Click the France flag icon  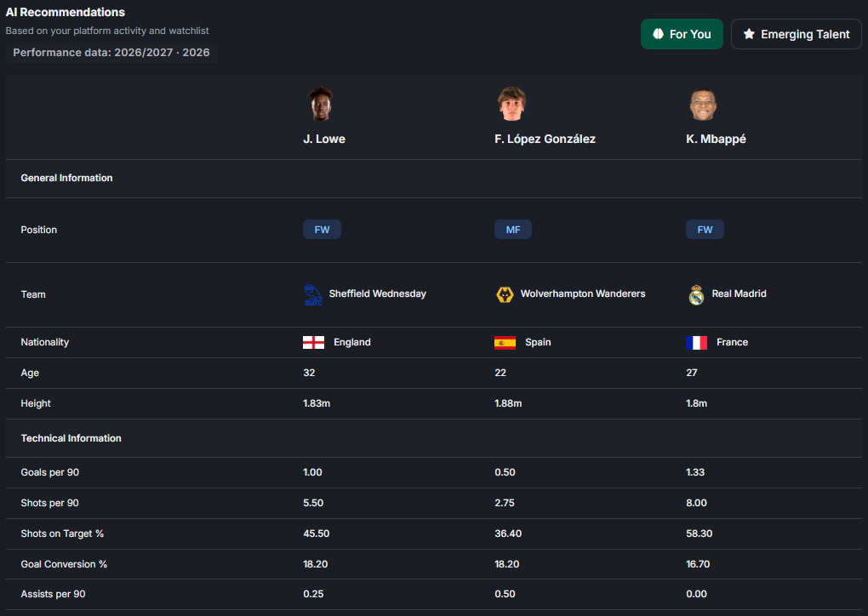pos(696,342)
